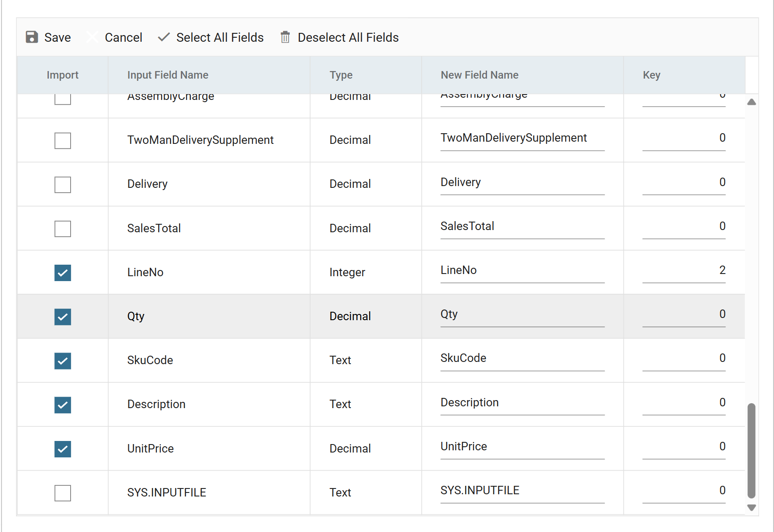Check the SalesTotal import checkbox
The height and width of the screenshot is (532, 774).
[x=63, y=229]
